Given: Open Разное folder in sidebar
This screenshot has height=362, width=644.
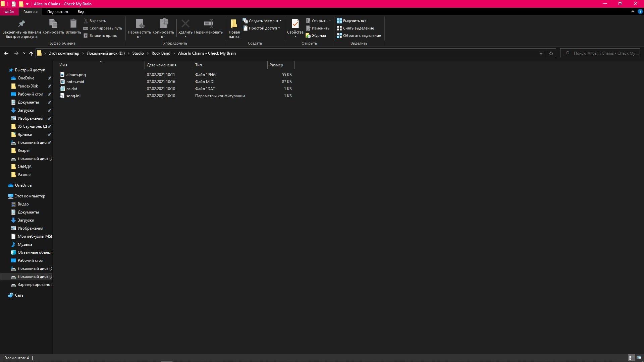Looking at the screenshot, I should (x=24, y=175).
